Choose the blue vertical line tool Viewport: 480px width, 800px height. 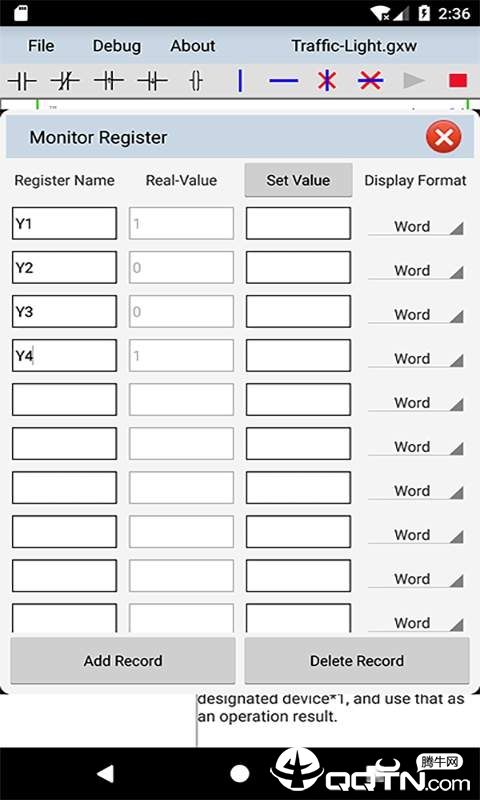coord(240,81)
